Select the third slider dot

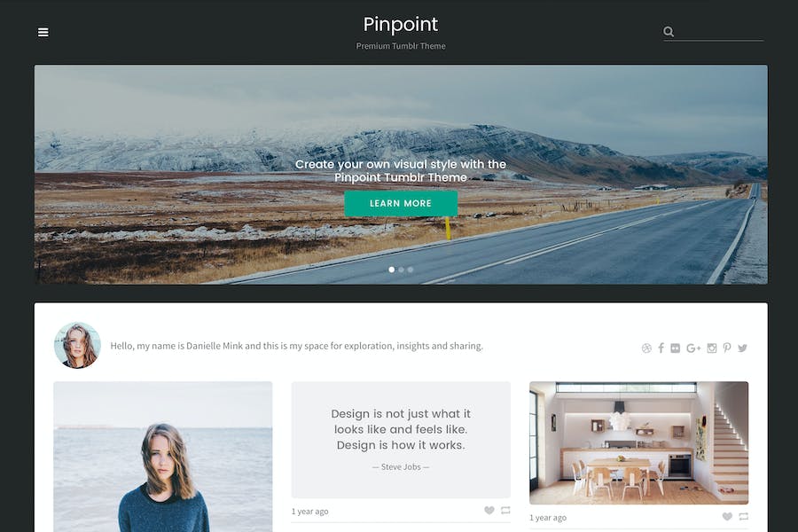coord(411,270)
